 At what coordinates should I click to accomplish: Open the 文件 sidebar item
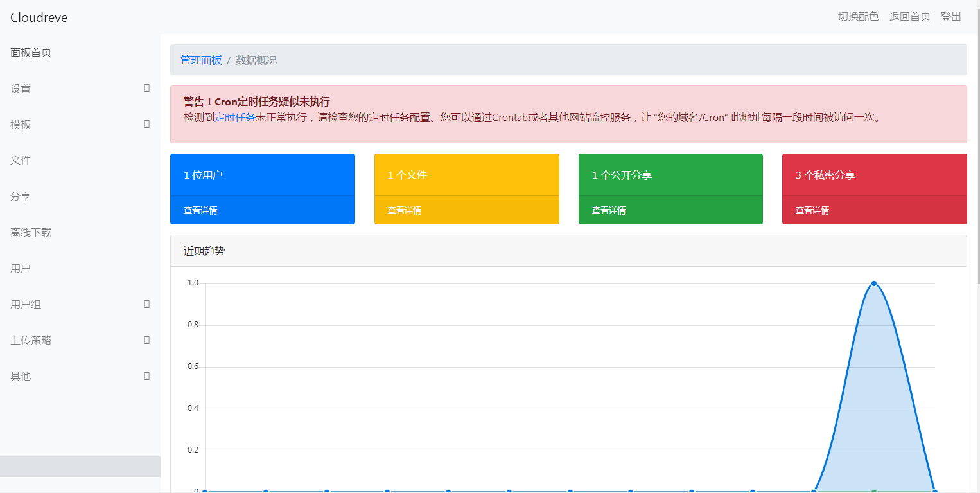click(x=21, y=161)
